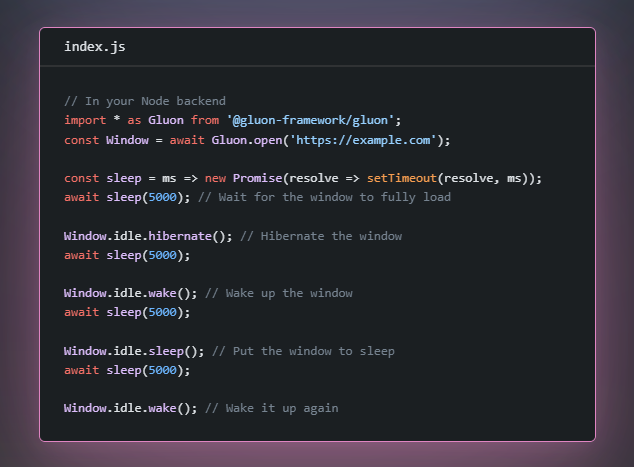Click the index.js file title
This screenshot has height=467, width=634.
tap(94, 47)
